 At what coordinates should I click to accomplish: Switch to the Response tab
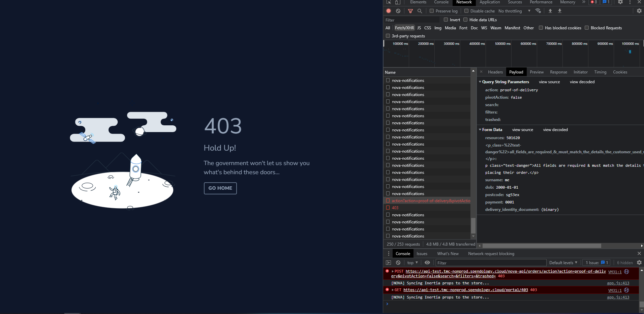tap(558, 72)
